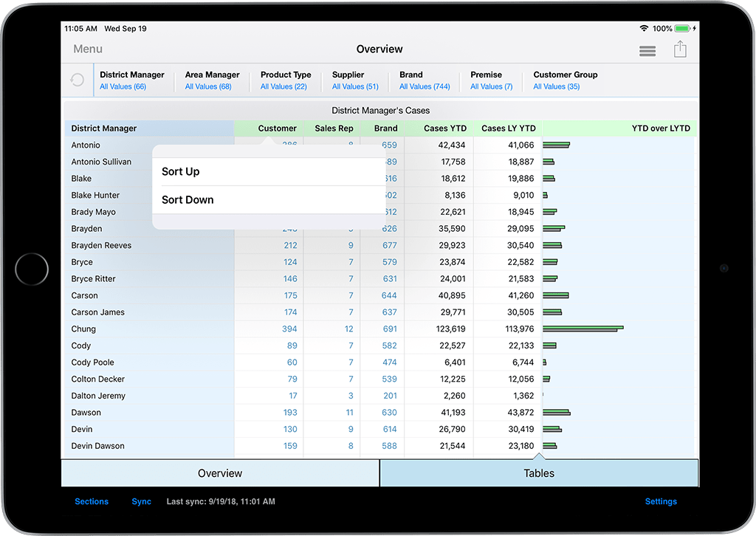Click the Customer column header
Screen dimensions: 756x536
tap(269, 128)
